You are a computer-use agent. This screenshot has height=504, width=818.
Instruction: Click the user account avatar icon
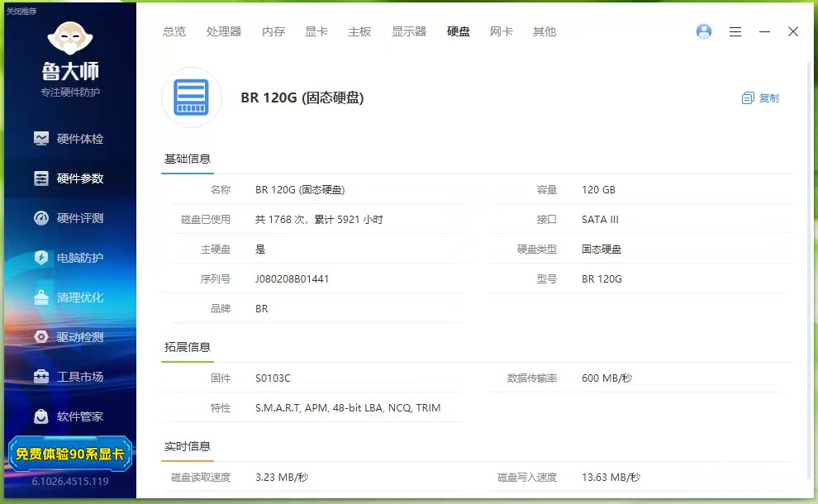(704, 31)
